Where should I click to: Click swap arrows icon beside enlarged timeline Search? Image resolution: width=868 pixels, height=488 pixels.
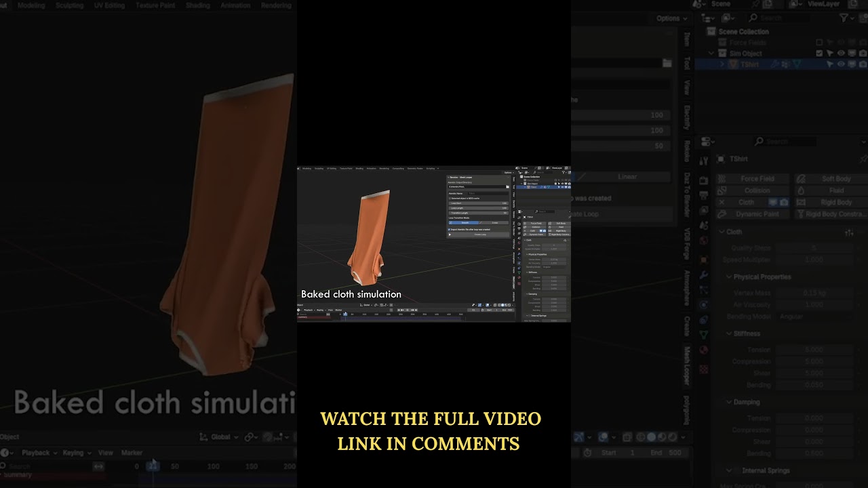98,466
